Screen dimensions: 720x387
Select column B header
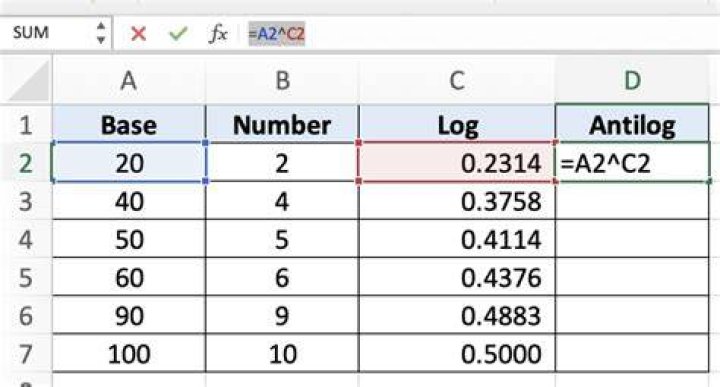pyautogui.click(x=282, y=81)
